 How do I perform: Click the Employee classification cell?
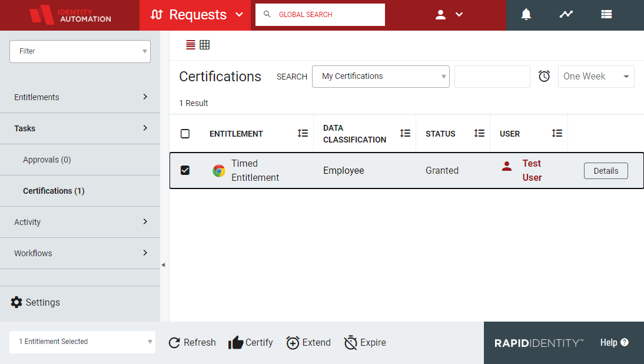coord(343,170)
